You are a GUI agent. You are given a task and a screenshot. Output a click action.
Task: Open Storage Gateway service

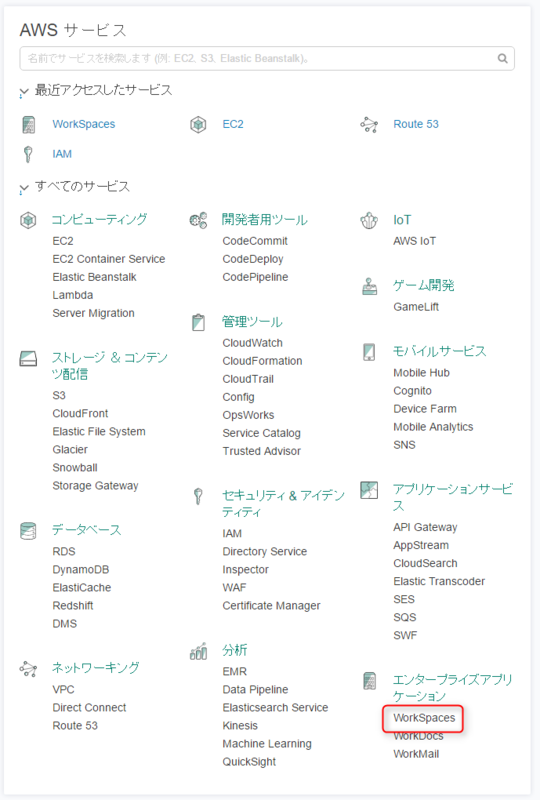[x=95, y=486]
